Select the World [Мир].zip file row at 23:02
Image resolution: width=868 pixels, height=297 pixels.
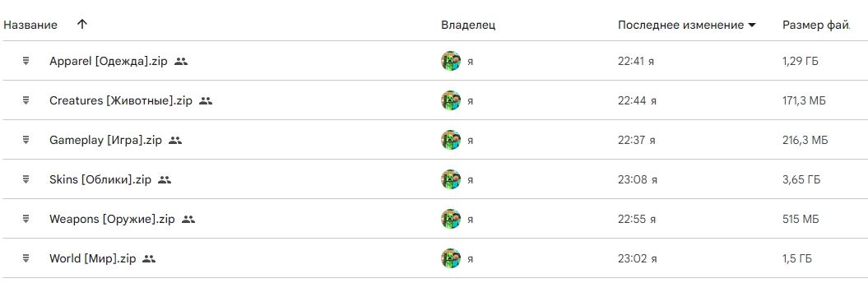(434, 258)
